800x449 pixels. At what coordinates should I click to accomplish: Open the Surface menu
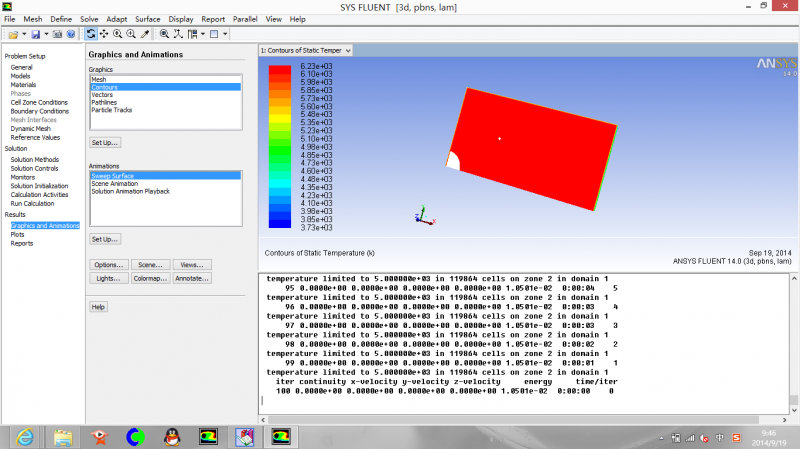147,19
